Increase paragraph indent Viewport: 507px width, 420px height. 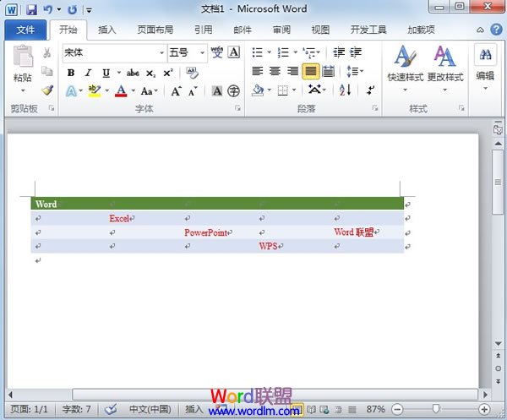tap(356, 52)
